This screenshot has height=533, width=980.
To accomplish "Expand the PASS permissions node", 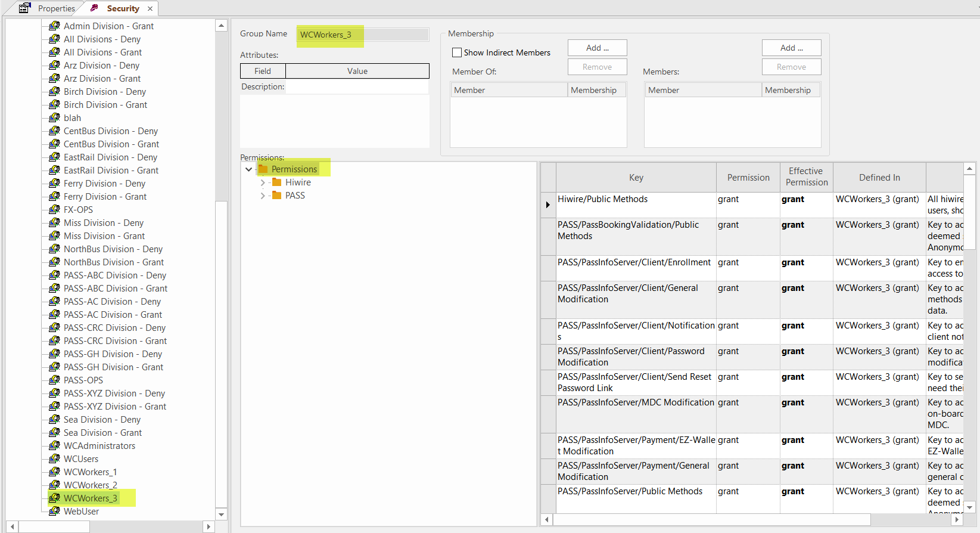I will point(263,196).
